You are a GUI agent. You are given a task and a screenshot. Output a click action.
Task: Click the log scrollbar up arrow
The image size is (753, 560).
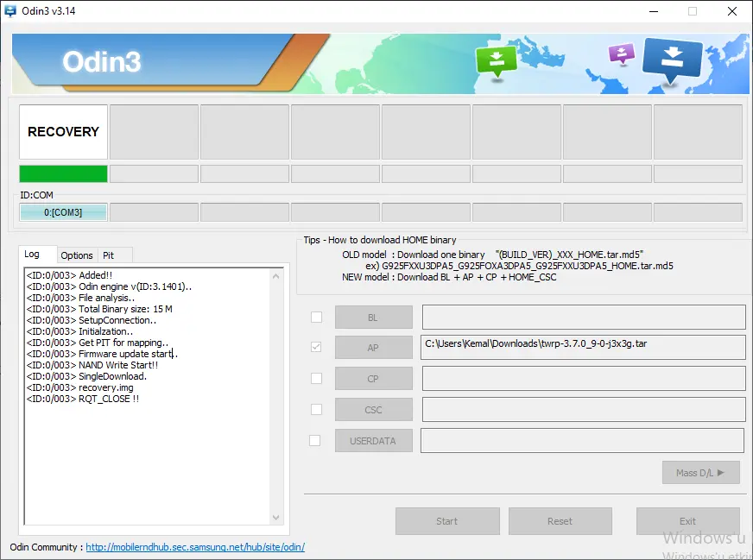coord(275,276)
